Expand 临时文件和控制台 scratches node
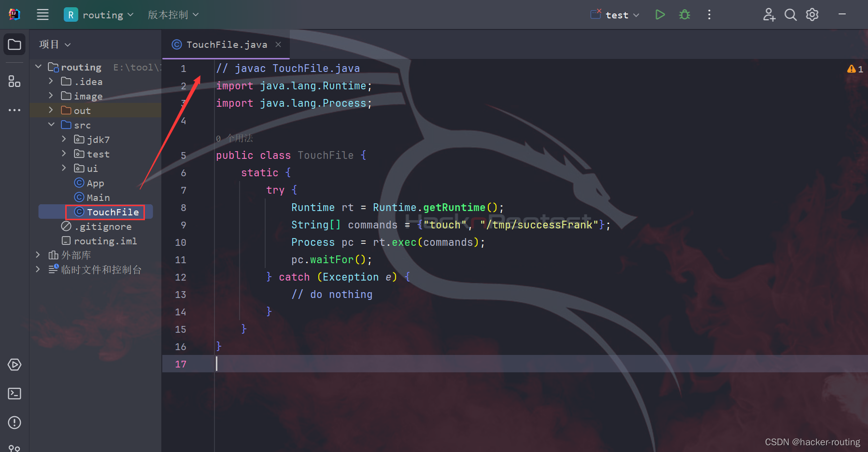 [38, 269]
